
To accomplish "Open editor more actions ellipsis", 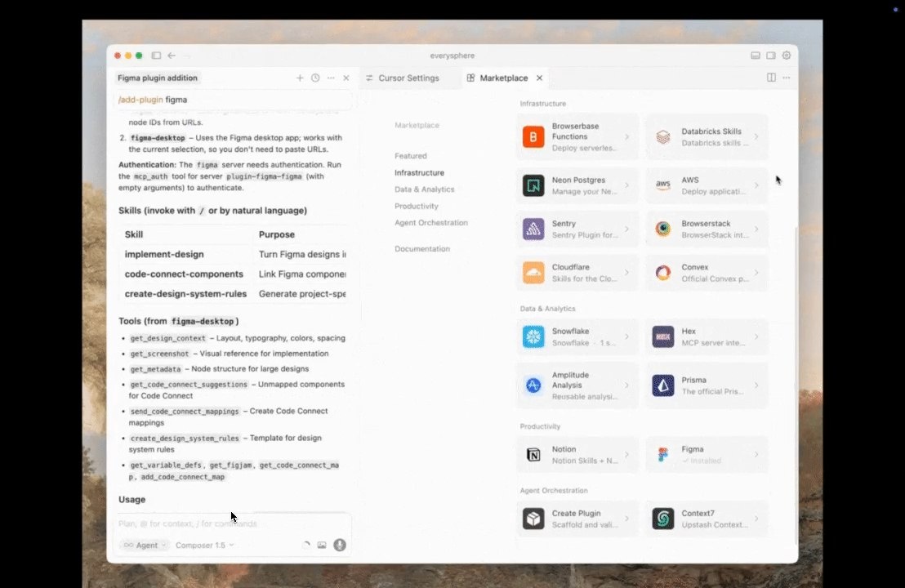I will point(786,78).
